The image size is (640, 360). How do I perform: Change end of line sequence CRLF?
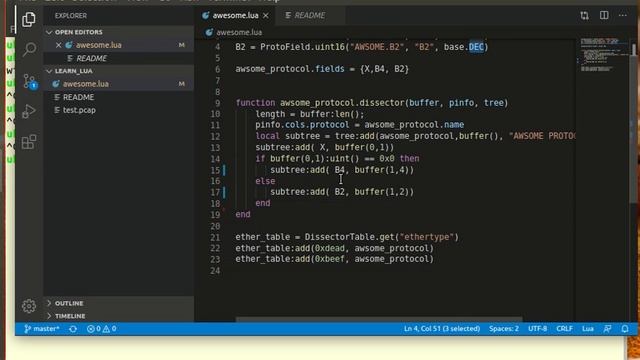[564, 329]
